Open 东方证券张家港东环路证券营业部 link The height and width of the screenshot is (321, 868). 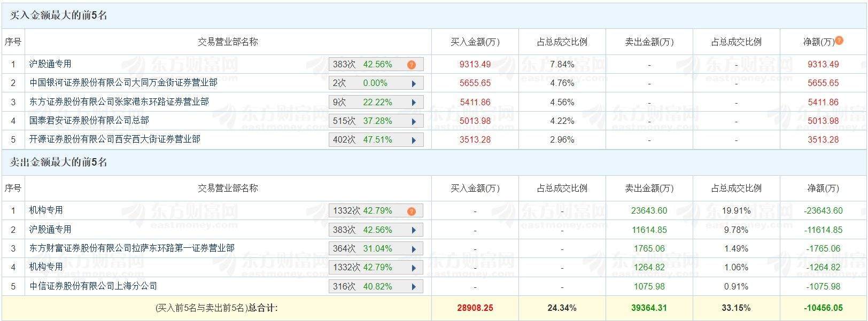tap(119, 101)
